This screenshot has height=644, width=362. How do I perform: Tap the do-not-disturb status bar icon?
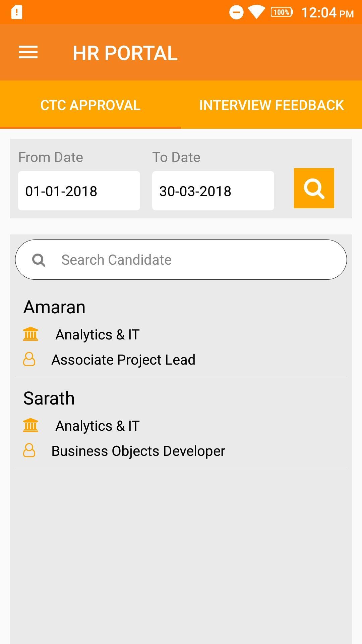pos(236,12)
